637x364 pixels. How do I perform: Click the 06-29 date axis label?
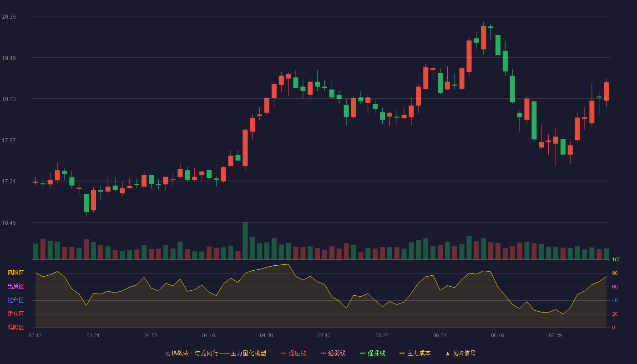[555, 335]
